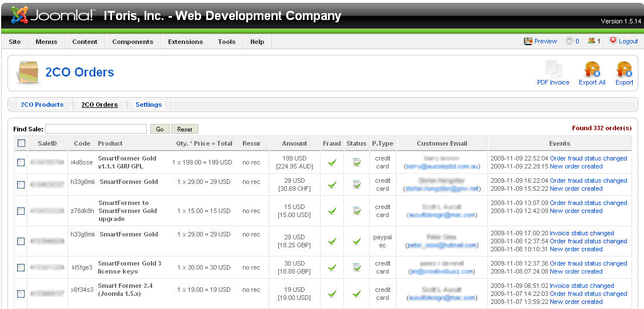
Task: Click status icon for i4d8sse order
Action: (357, 163)
